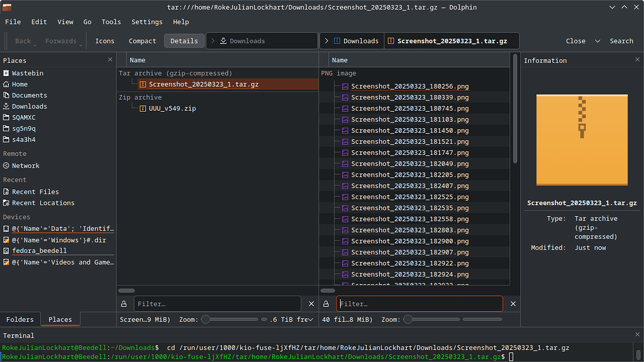Screen dimensions: 644x362
Task: Toggle Compact view mode
Action: point(142,40)
